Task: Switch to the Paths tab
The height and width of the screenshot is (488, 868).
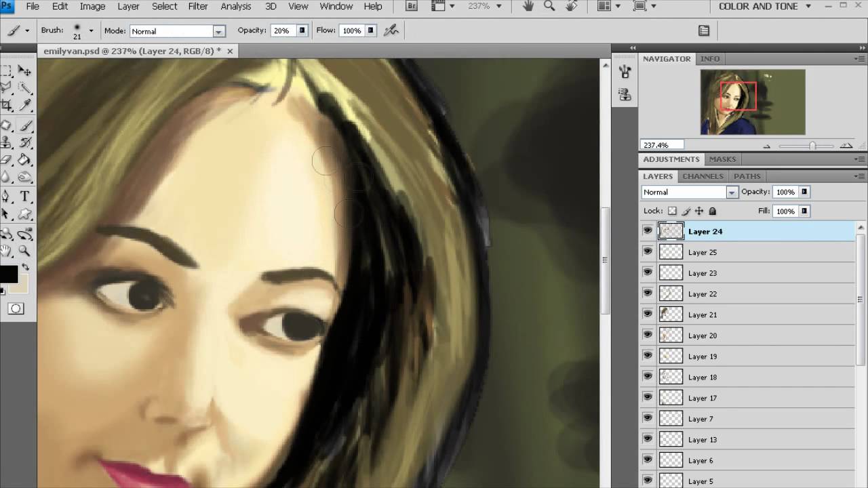Action: [747, 176]
